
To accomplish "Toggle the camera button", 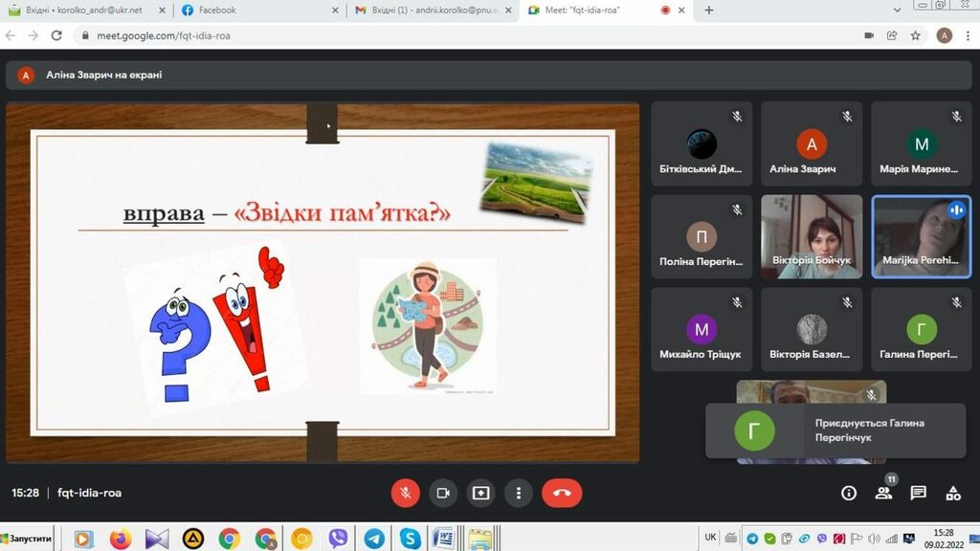I will tap(442, 493).
